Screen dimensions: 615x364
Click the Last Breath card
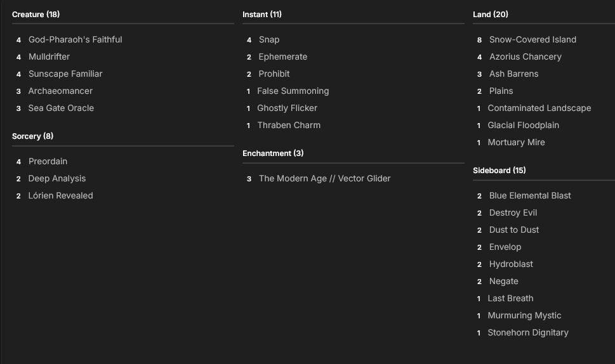coord(510,299)
